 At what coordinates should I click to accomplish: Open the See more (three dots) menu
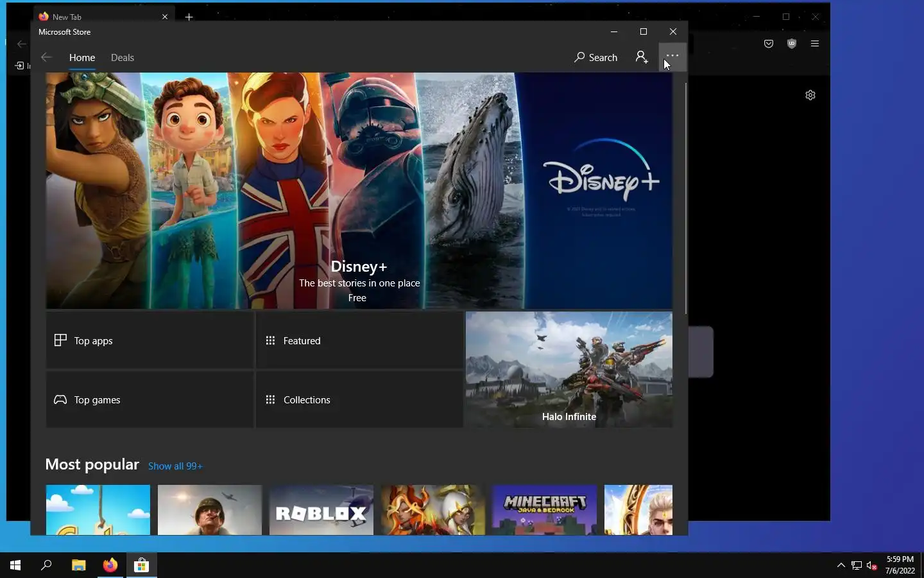[x=672, y=57]
